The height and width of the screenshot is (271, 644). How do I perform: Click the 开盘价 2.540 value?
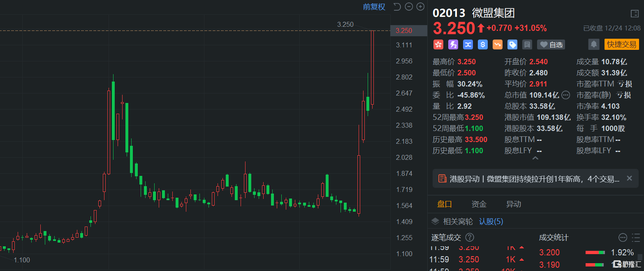[539, 62]
